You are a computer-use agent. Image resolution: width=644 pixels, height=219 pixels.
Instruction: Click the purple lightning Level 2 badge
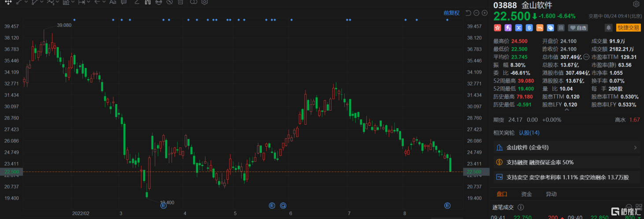pos(508,28)
